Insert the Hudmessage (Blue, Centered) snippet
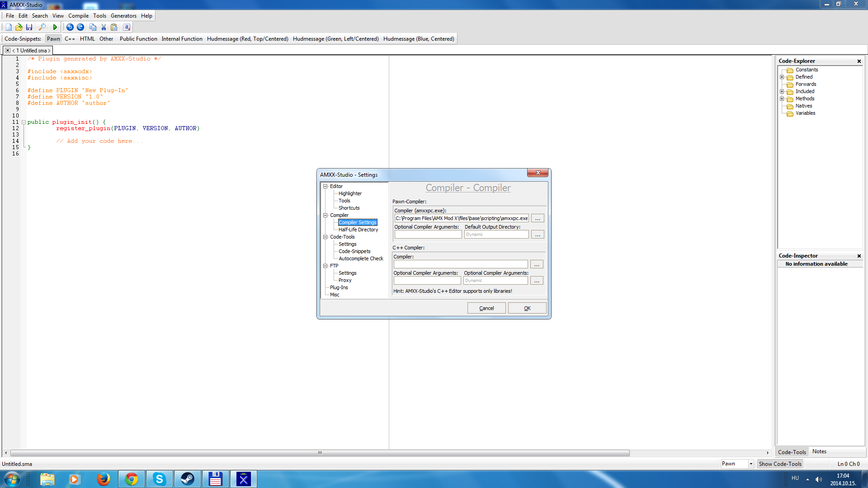This screenshot has height=488, width=868. coord(419,39)
